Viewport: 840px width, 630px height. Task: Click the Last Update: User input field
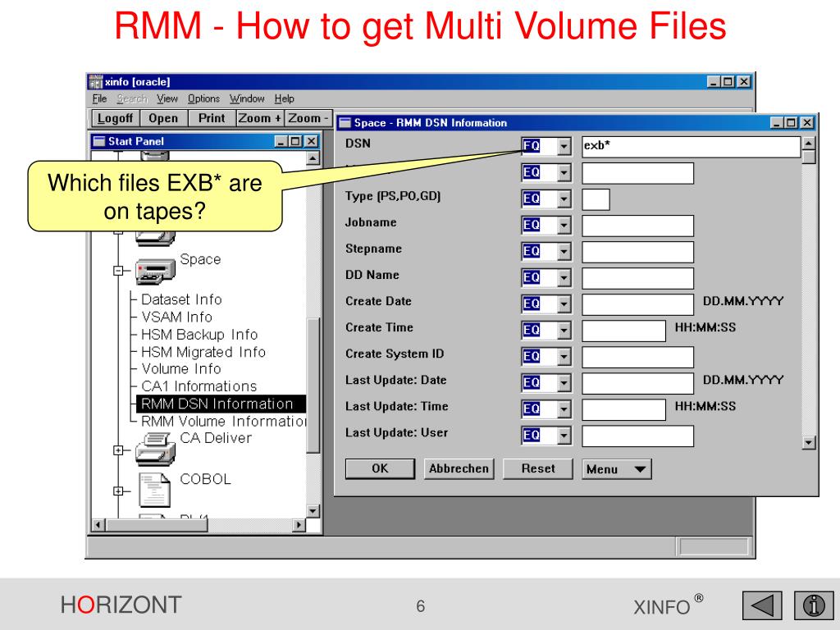[x=637, y=436]
